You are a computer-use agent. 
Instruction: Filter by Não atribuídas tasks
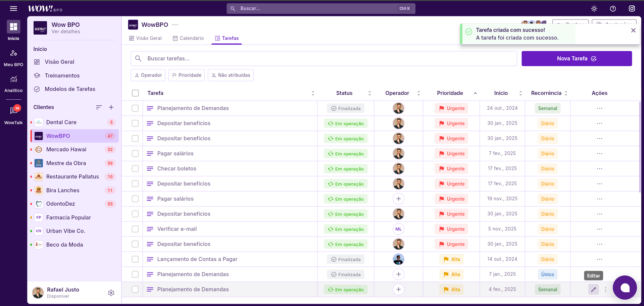[x=231, y=75]
